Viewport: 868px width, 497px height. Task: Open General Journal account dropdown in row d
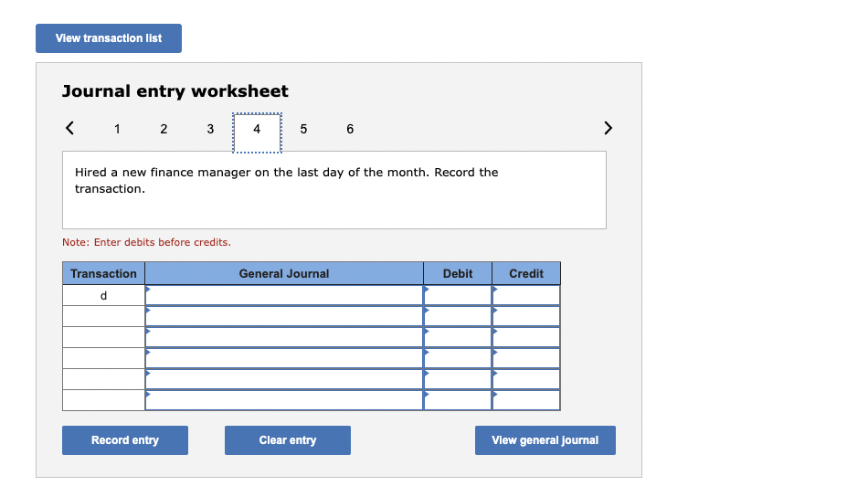point(284,295)
